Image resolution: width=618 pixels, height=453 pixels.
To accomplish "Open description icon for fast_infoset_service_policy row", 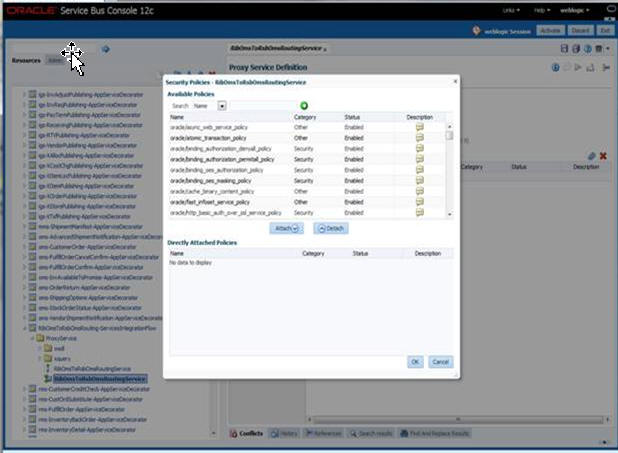I will point(420,201).
